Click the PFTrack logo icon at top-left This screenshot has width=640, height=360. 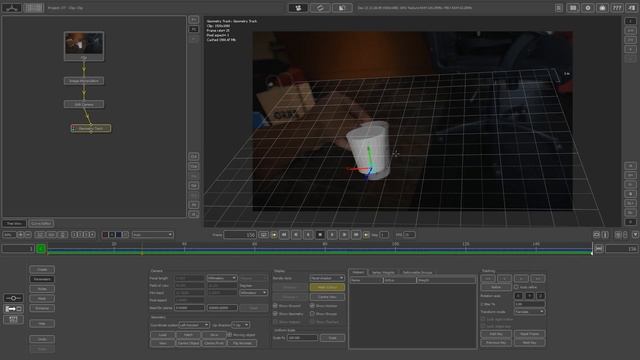click(x=12, y=7)
